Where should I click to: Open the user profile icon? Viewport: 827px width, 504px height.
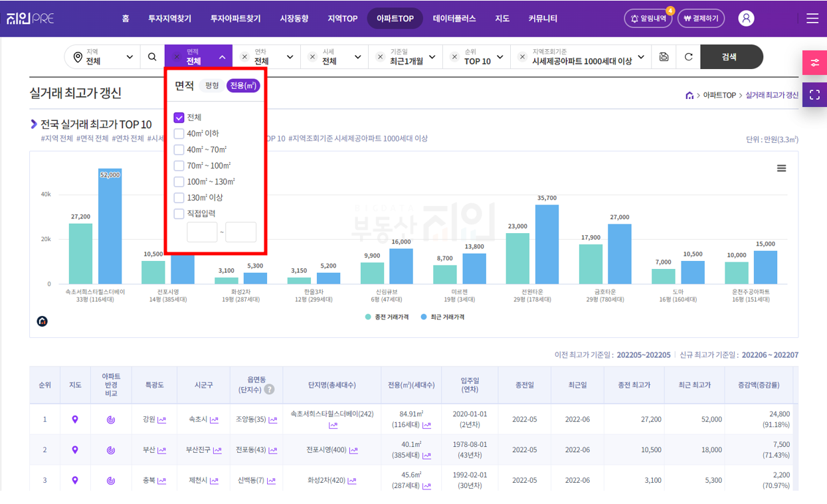[x=746, y=19]
